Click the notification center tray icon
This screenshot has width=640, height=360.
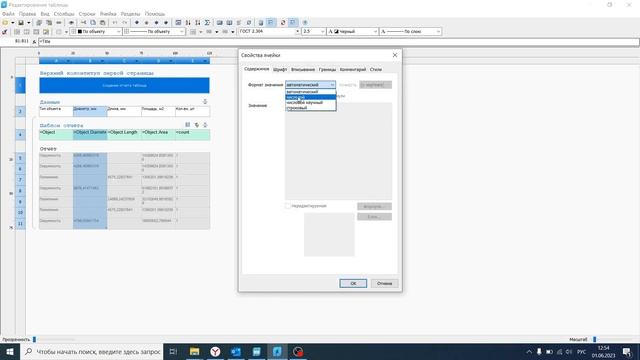coord(627,351)
